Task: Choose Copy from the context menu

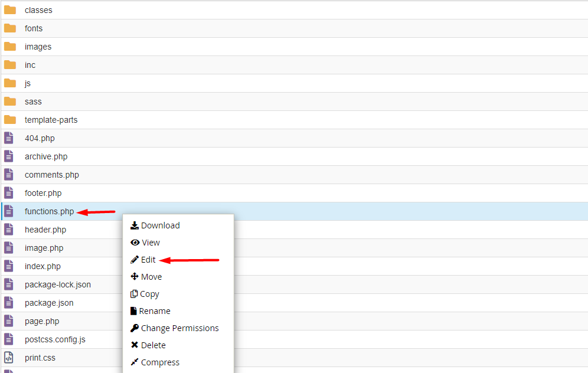Action: pos(145,294)
